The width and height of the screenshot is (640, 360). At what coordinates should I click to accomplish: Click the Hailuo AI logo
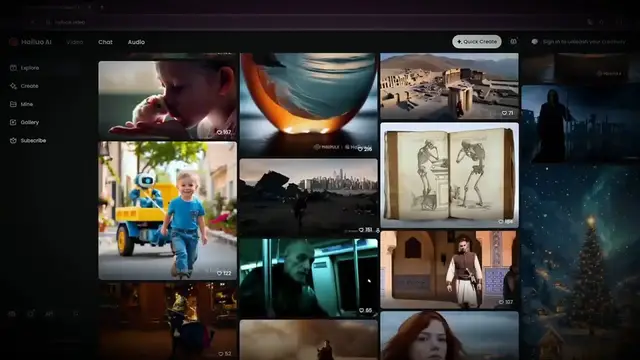coord(31,42)
